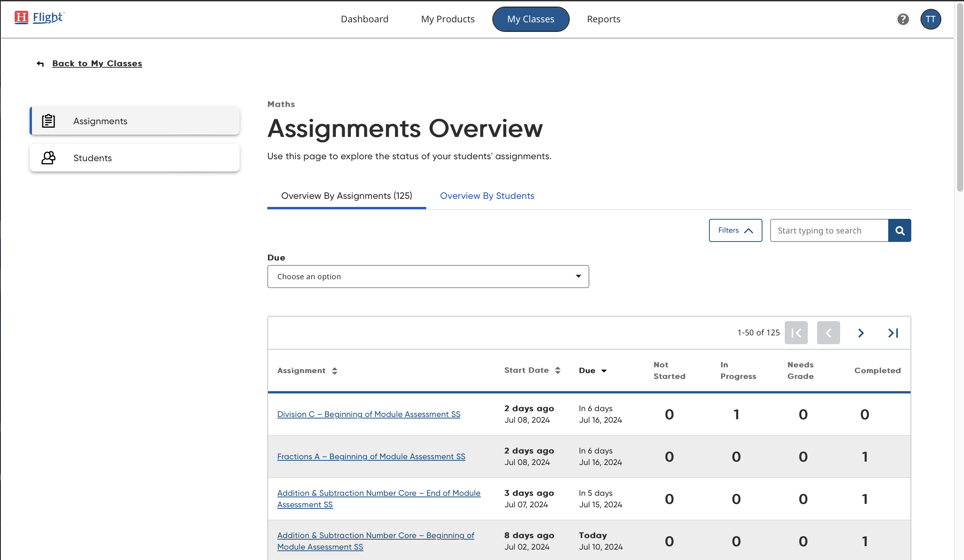The width and height of the screenshot is (964, 560).
Task: Open the TT user avatar menu
Action: tap(931, 19)
